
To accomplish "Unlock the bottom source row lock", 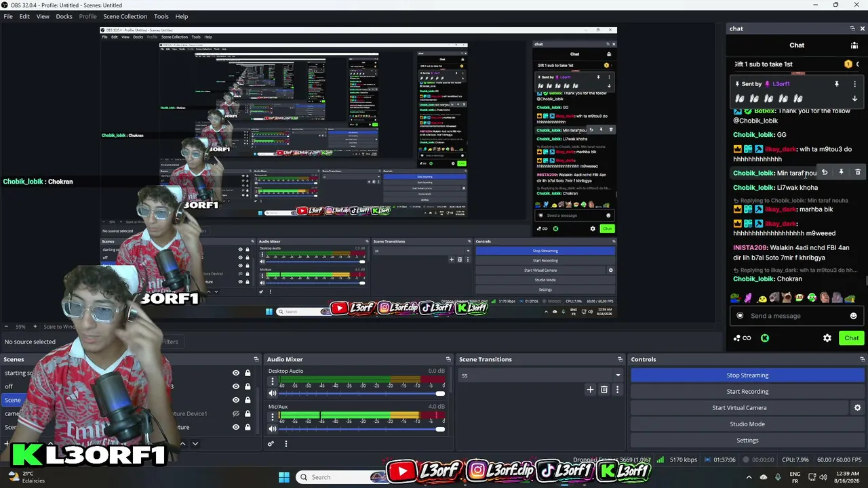I will pyautogui.click(x=248, y=427).
